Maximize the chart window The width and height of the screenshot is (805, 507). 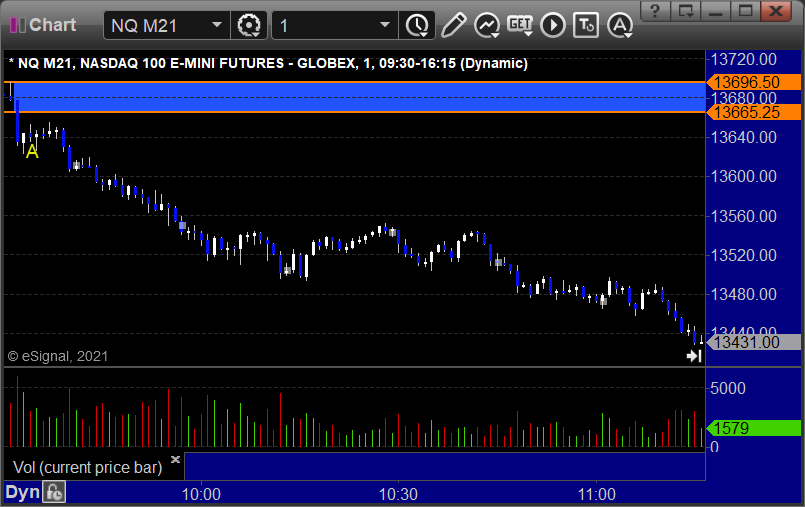click(745, 10)
